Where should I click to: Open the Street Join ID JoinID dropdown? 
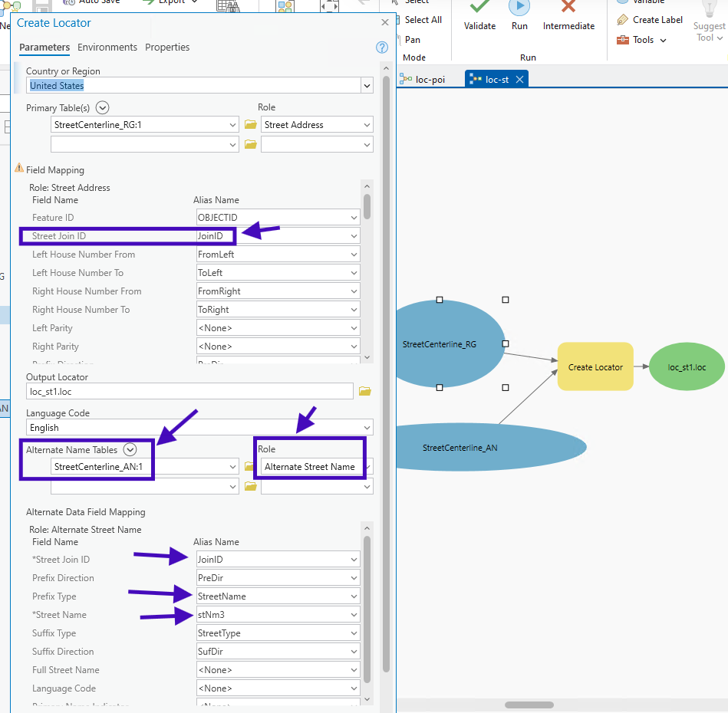[x=353, y=236]
